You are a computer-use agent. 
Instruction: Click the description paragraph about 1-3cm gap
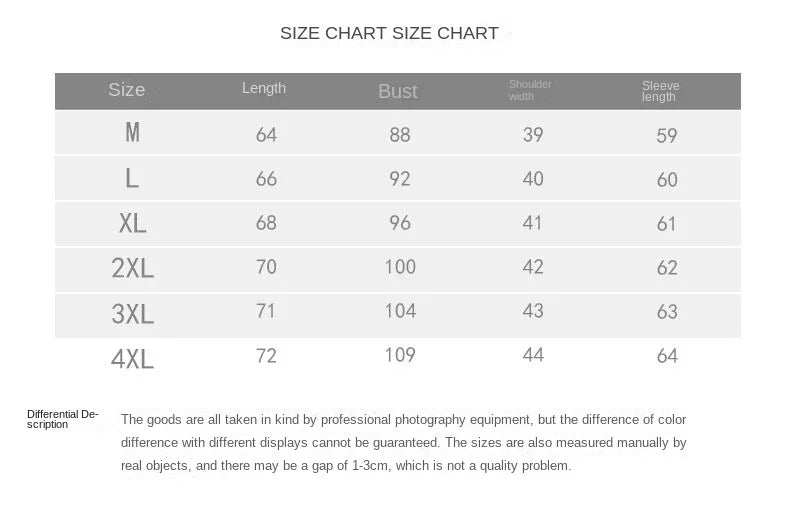pos(404,442)
